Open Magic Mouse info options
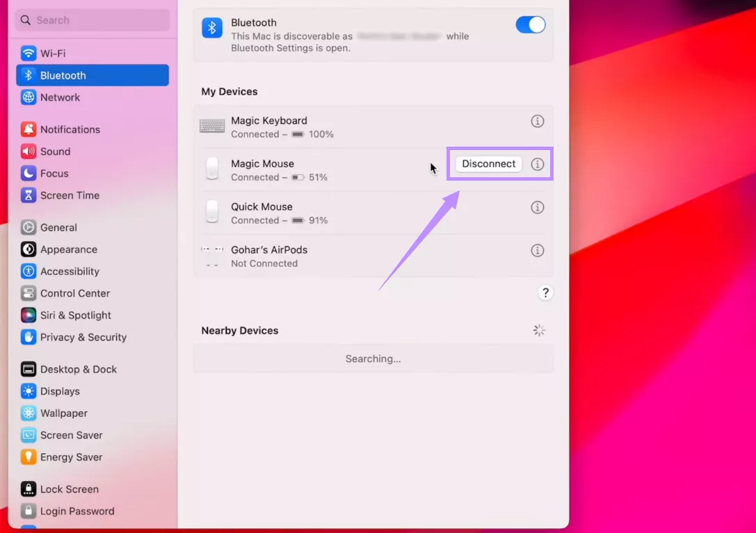 tap(537, 164)
